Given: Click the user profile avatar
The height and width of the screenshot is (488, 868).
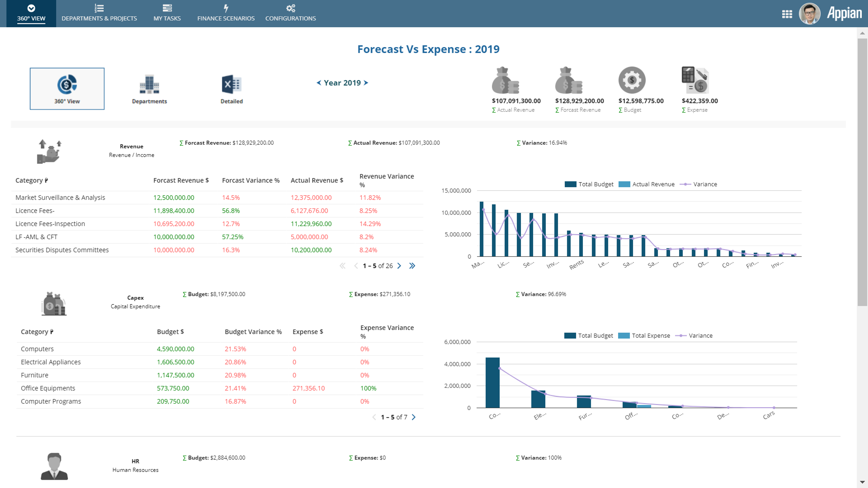Looking at the screenshot, I should tap(809, 14).
